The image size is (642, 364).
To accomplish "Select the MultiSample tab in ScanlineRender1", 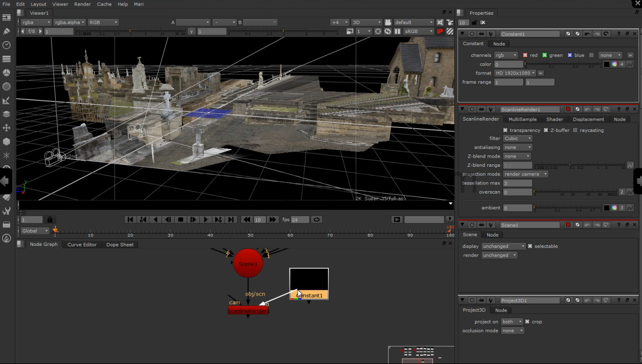I will click(522, 119).
